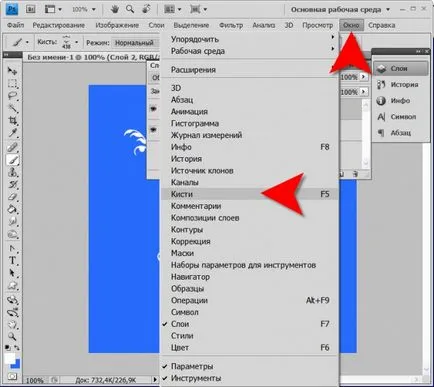The height and width of the screenshot is (387, 434).
Task: Select the Move tool
Action: click(x=12, y=70)
